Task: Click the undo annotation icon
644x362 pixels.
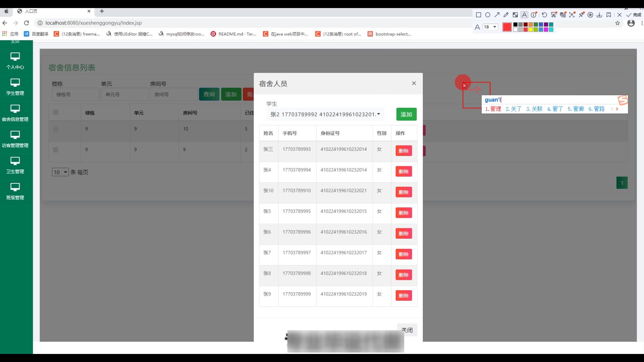Action: pos(544,15)
